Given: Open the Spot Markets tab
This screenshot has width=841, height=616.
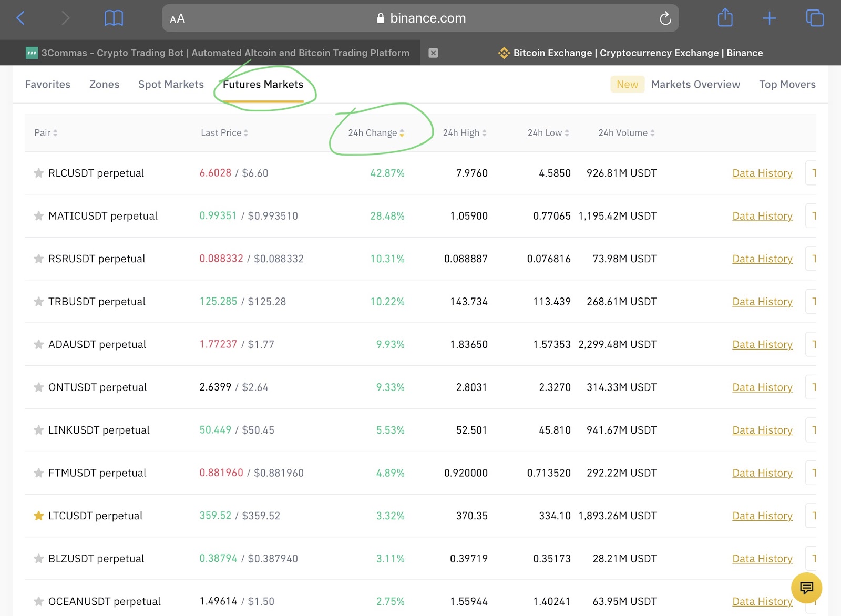Looking at the screenshot, I should tap(171, 84).
